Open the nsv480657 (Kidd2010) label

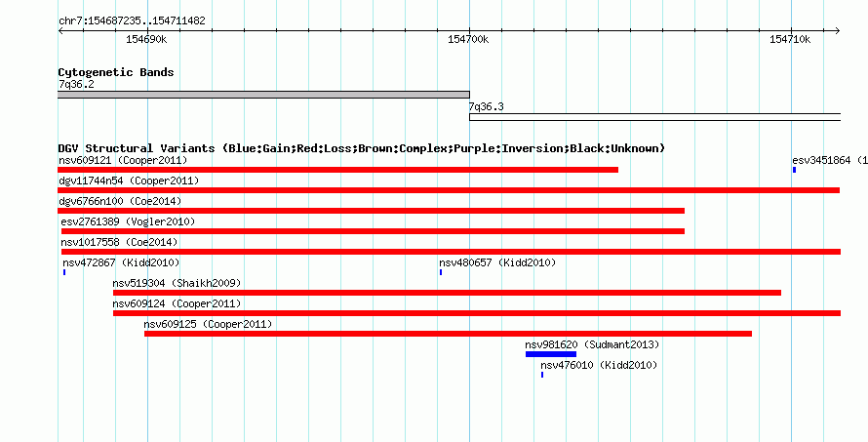click(497, 263)
